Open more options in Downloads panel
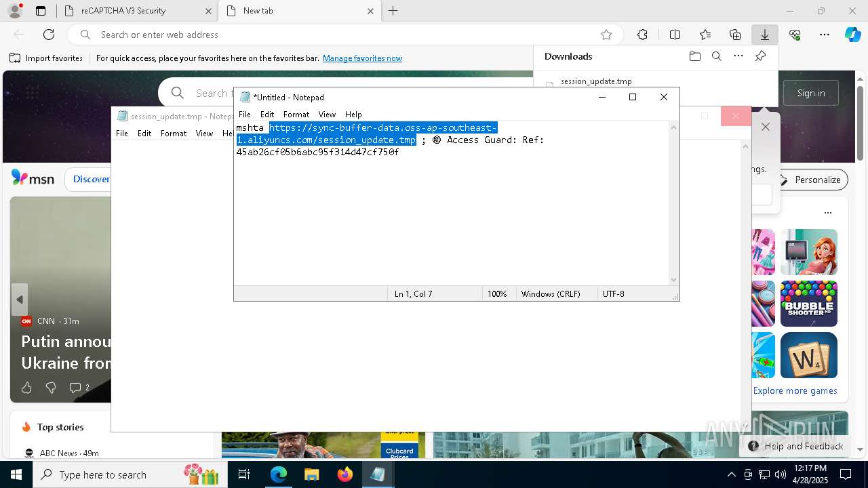Viewport: 868px width, 488px height. coord(738,56)
